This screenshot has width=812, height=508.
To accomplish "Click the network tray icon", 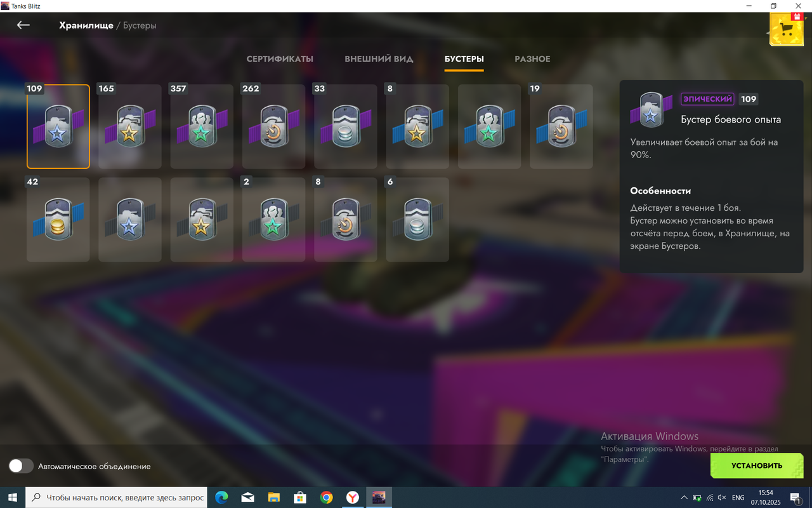I will 710,498.
